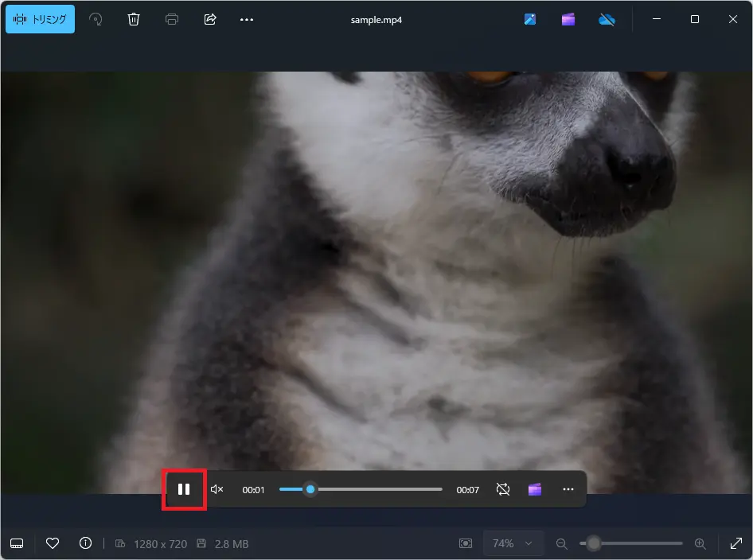Toggle the repeat loop button
753x560 pixels.
pos(502,489)
